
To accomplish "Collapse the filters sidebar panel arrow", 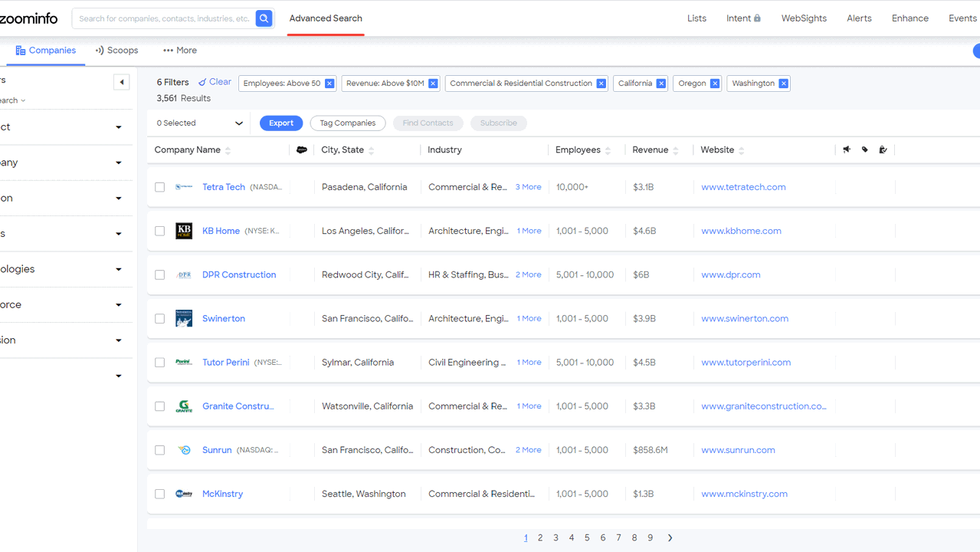I will coord(121,82).
